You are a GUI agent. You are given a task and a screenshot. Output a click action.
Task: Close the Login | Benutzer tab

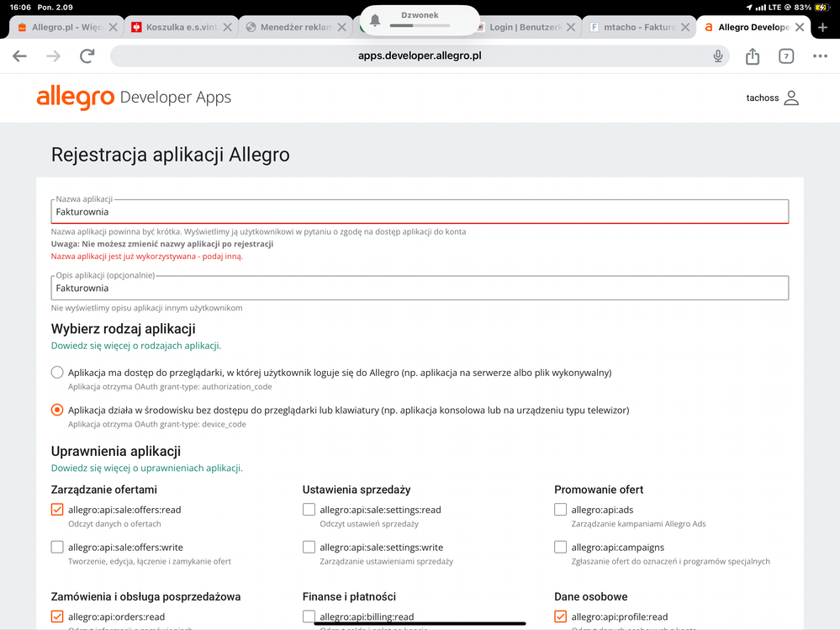coord(571,27)
